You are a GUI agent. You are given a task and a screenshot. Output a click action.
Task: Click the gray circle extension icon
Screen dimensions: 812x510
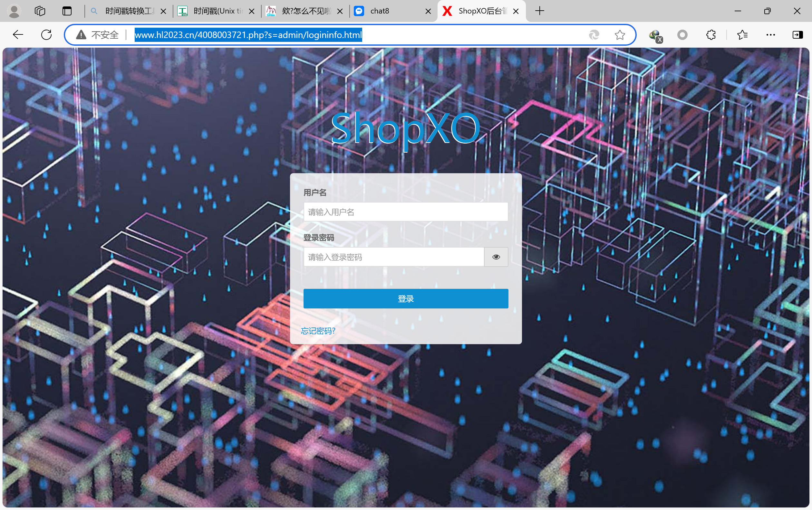pyautogui.click(x=682, y=35)
